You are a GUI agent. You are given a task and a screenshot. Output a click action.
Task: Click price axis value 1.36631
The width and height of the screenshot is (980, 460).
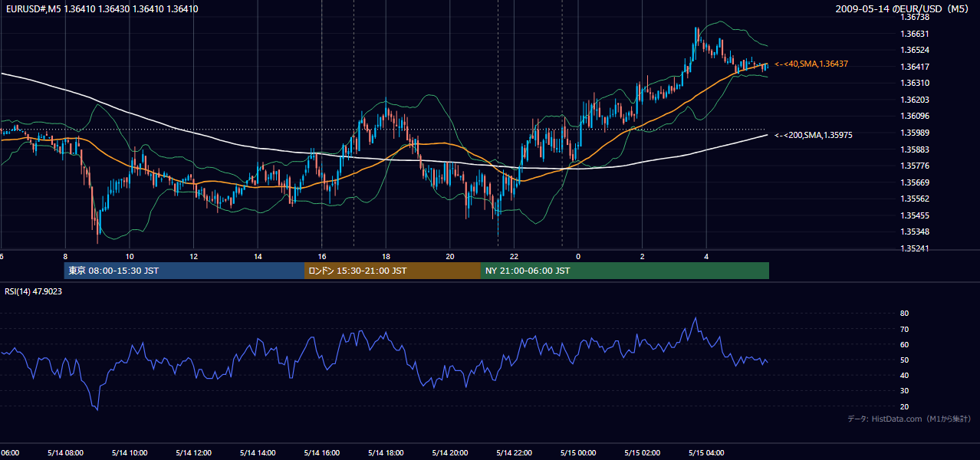pos(916,34)
